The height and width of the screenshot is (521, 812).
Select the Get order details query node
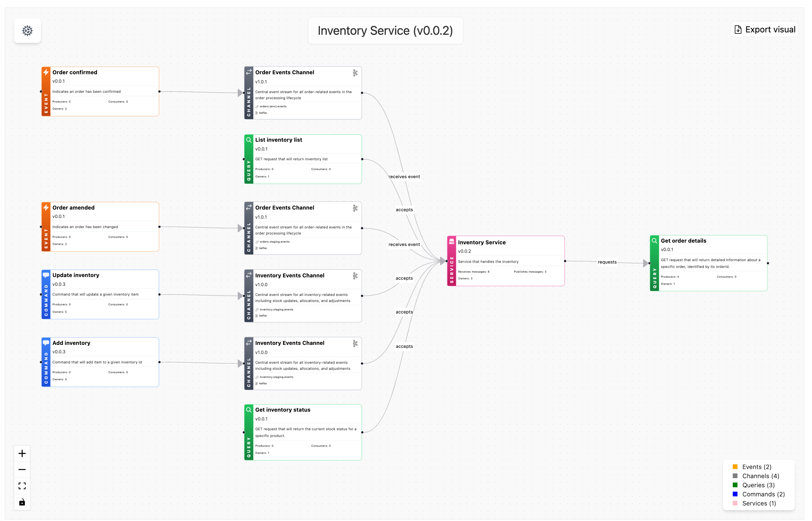click(710, 263)
